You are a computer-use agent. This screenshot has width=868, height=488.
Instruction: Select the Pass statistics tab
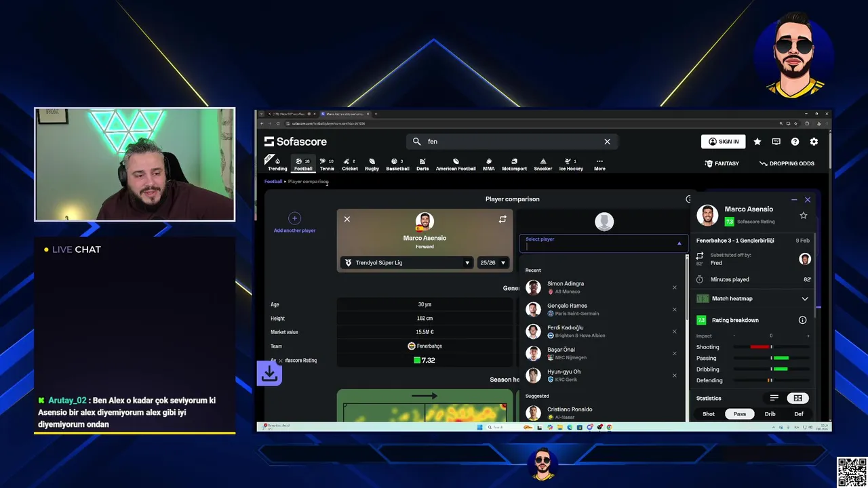[740, 413]
